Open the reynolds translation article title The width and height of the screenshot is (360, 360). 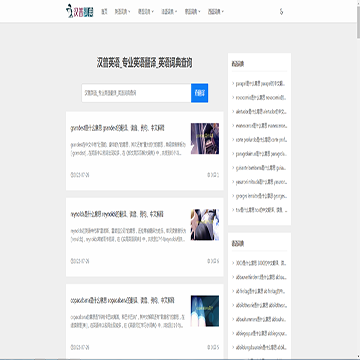coord(117,214)
